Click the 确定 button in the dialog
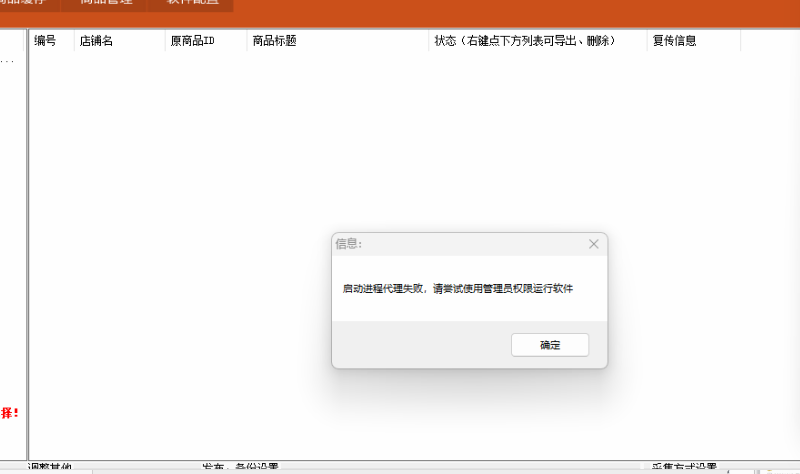Screen dimensions: 800x474 point(550,345)
